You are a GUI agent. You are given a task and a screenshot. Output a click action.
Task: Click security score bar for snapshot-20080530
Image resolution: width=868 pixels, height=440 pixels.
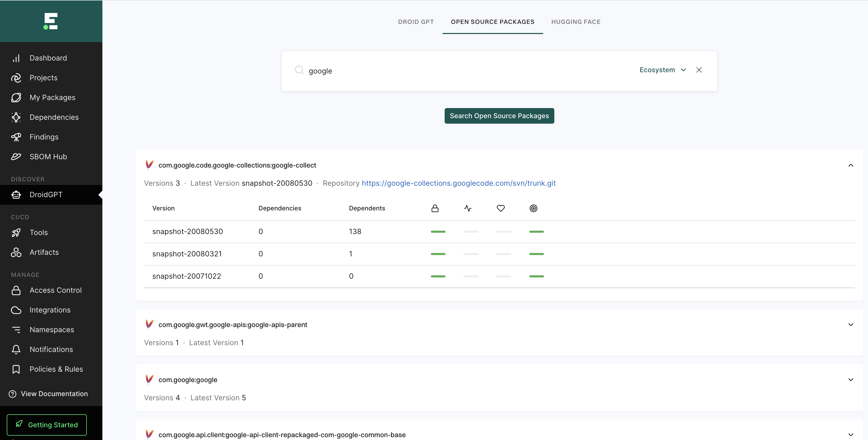(438, 232)
